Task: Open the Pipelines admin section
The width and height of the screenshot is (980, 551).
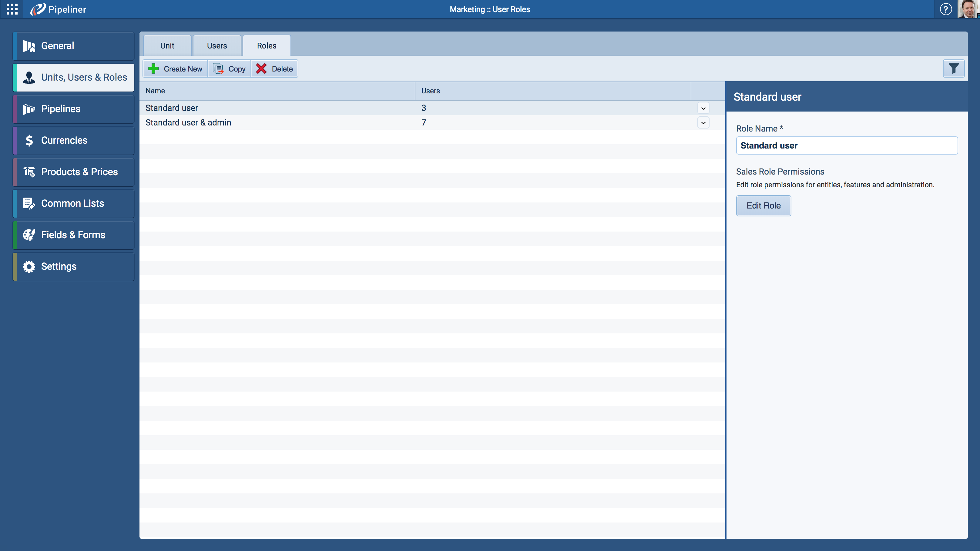Action: click(x=73, y=109)
